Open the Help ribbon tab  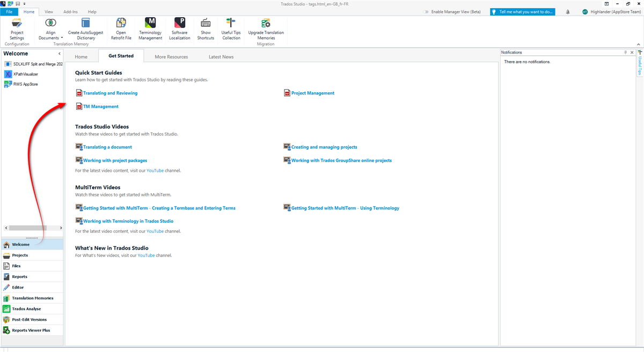pyautogui.click(x=92, y=11)
